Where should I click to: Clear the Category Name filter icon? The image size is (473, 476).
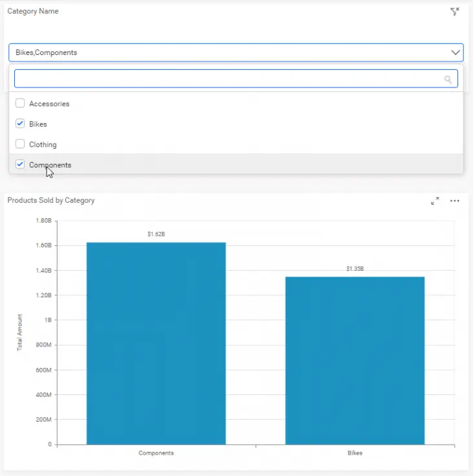pyautogui.click(x=454, y=12)
